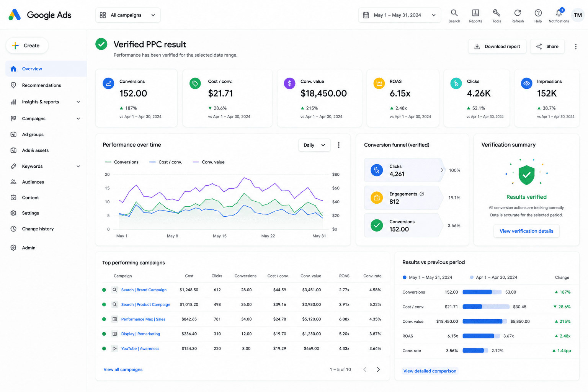This screenshot has height=392, width=588.
Task: Open the Notifications bell
Action: pos(559,16)
